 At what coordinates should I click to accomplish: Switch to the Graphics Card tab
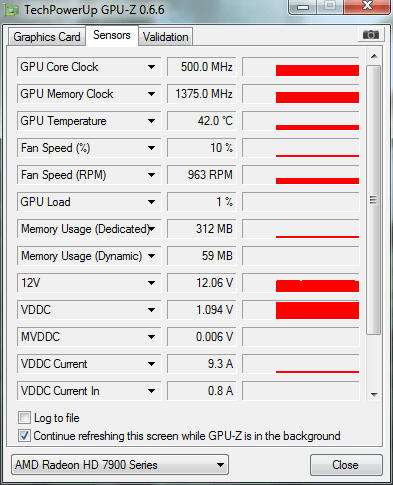pos(47,37)
